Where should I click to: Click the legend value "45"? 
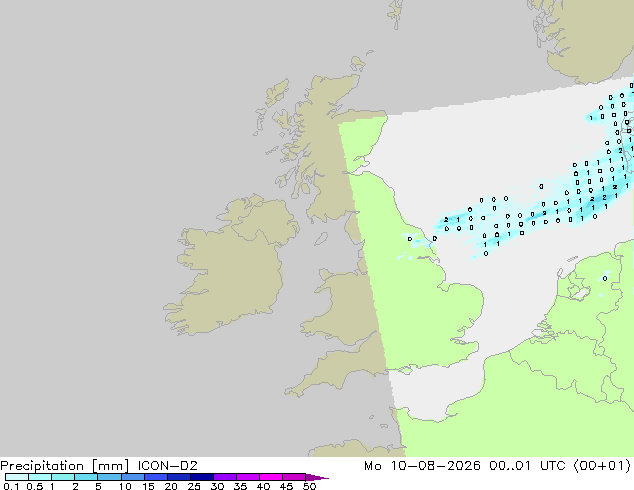(x=286, y=486)
